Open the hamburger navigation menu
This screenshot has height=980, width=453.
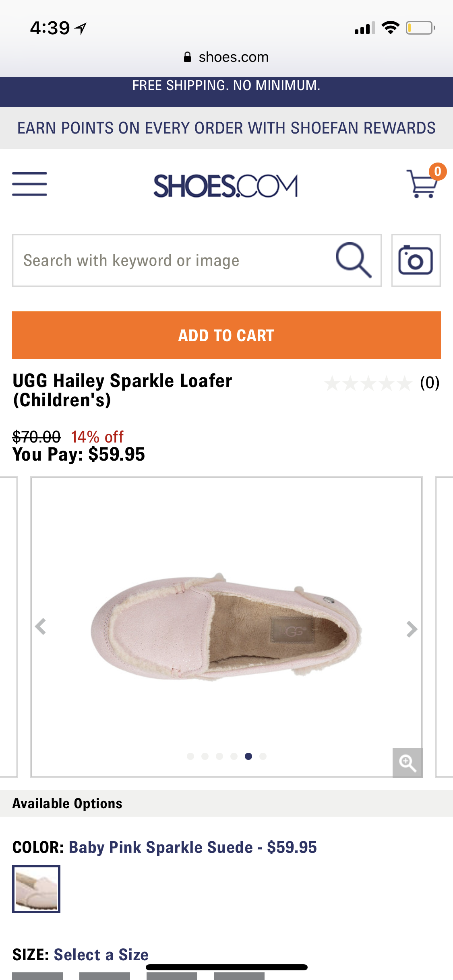(29, 184)
